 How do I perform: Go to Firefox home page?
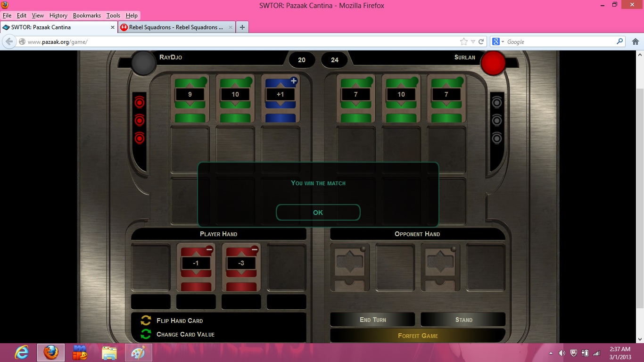635,41
